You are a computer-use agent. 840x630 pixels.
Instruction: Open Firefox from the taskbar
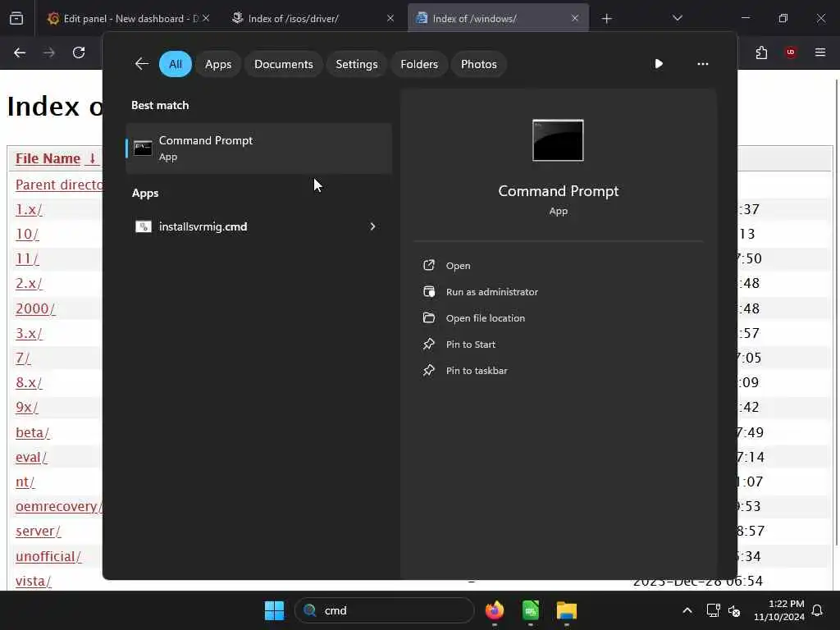pyautogui.click(x=495, y=610)
